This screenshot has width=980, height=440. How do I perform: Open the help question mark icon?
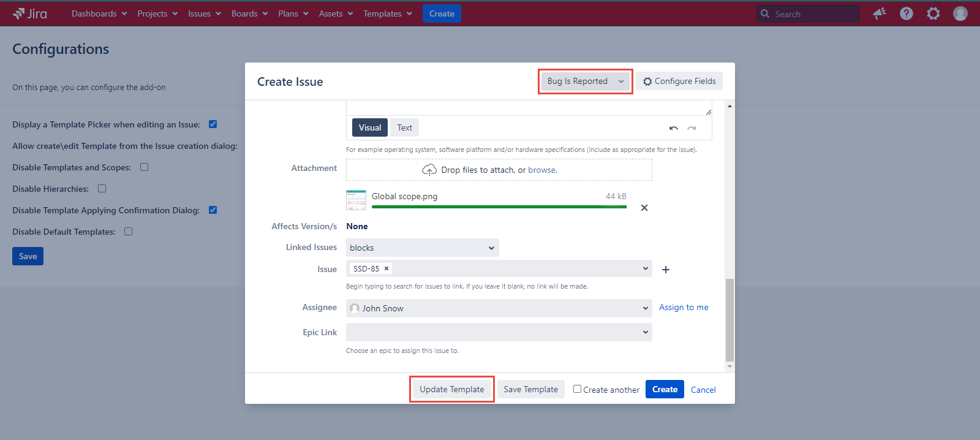coord(907,13)
